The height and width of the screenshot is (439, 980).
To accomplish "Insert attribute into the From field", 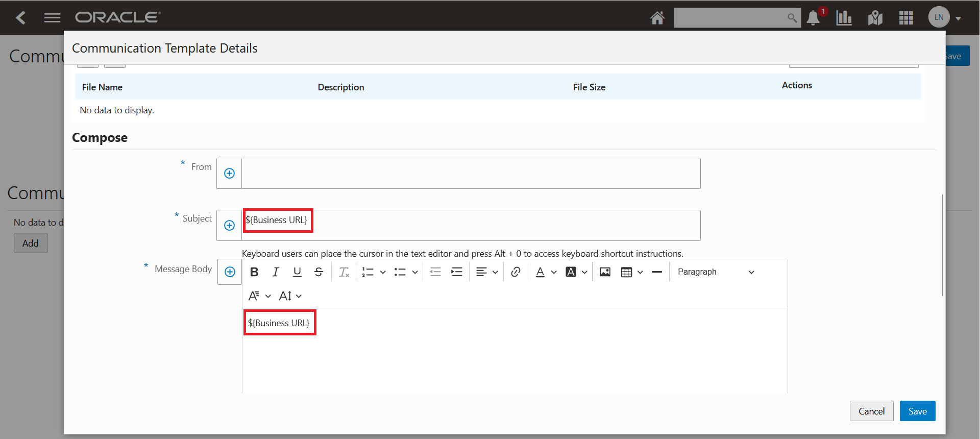I will pyautogui.click(x=230, y=174).
